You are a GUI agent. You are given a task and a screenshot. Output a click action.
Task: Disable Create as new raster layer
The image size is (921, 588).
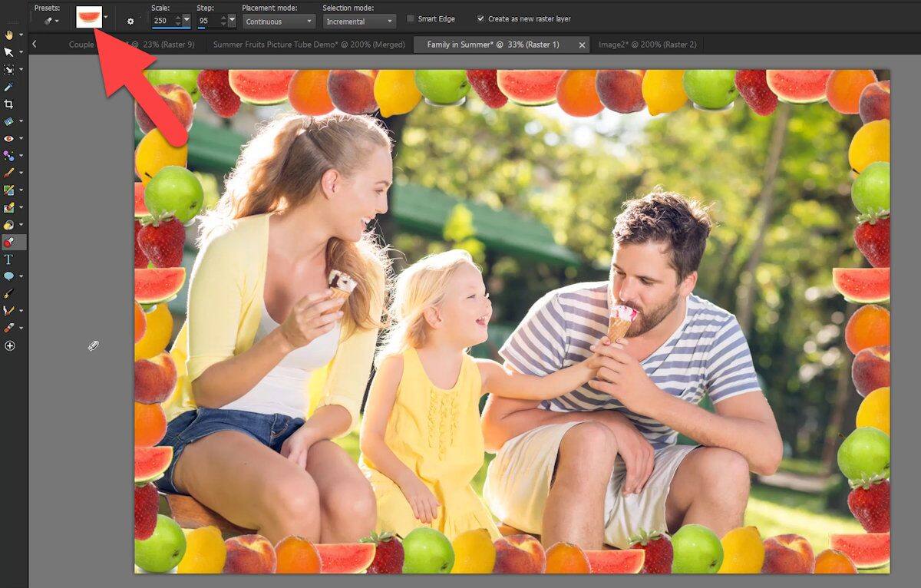point(480,18)
